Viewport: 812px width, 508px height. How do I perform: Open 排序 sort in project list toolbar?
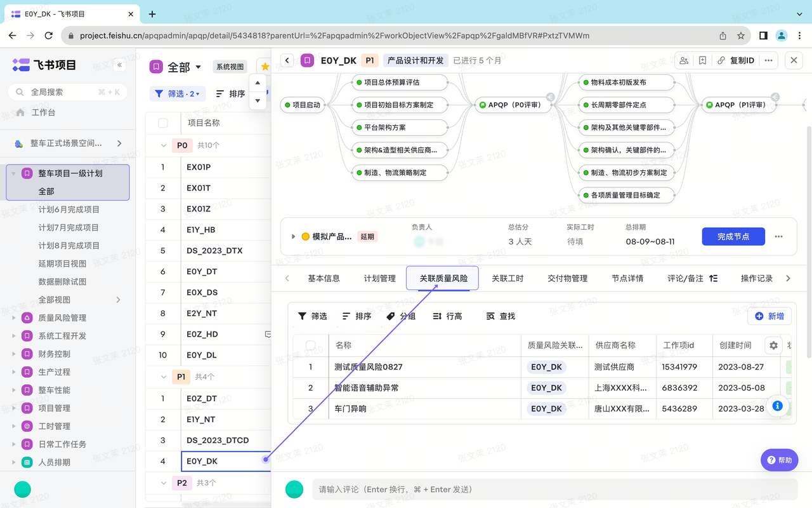230,93
